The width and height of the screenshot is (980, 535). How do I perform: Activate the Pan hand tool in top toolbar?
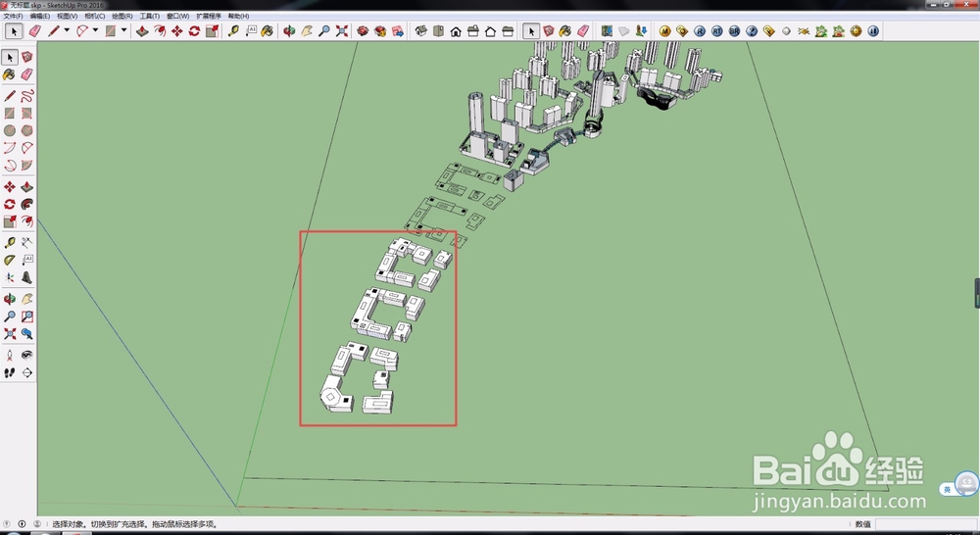[306, 30]
